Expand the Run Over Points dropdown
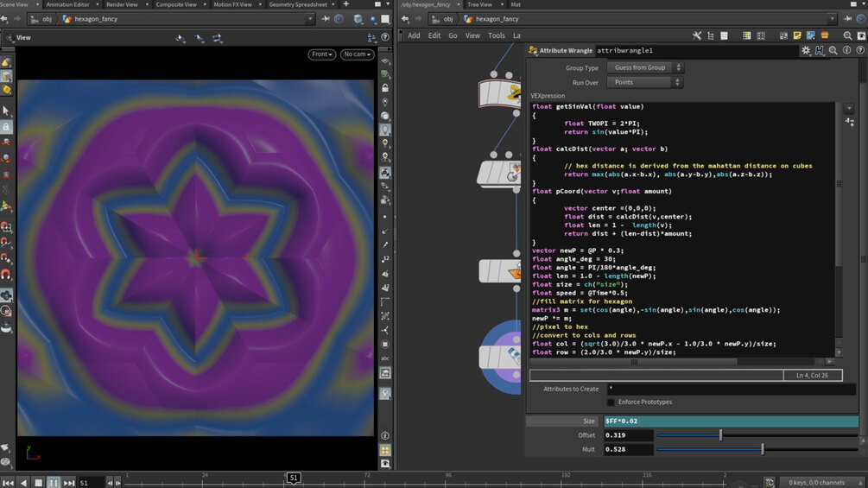 (644, 82)
